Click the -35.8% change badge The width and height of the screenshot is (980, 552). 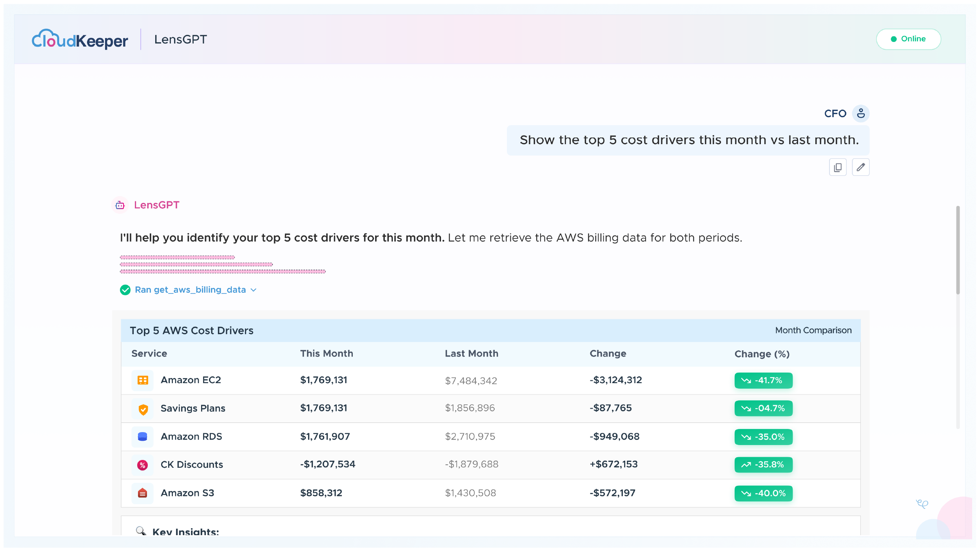click(x=763, y=465)
